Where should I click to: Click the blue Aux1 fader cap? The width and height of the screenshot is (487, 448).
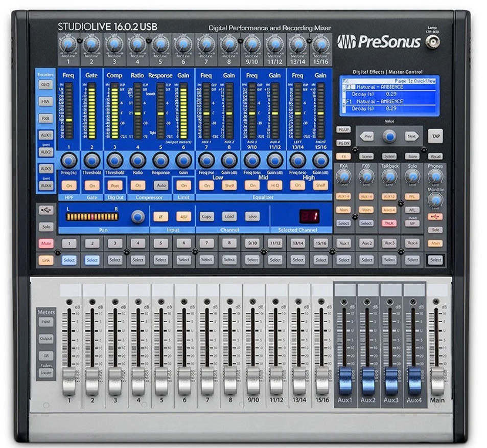pos(345,382)
